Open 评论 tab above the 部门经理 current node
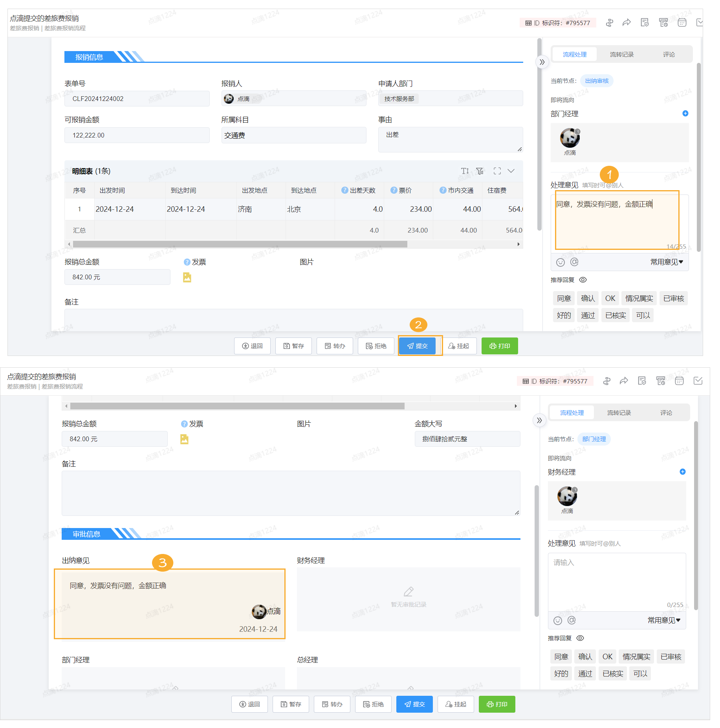The width and height of the screenshot is (720, 728). 666,413
